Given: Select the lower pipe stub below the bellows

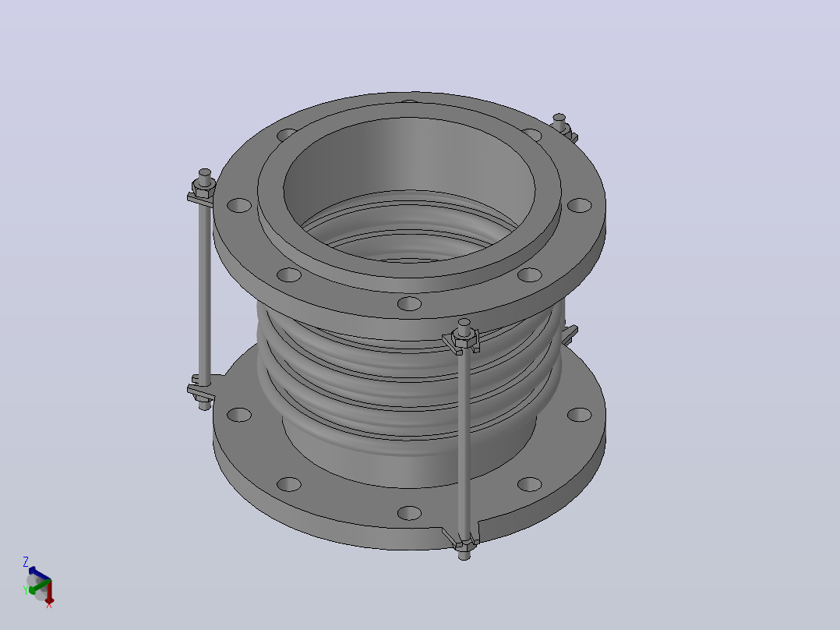Looking at the screenshot, I should tap(375, 466).
